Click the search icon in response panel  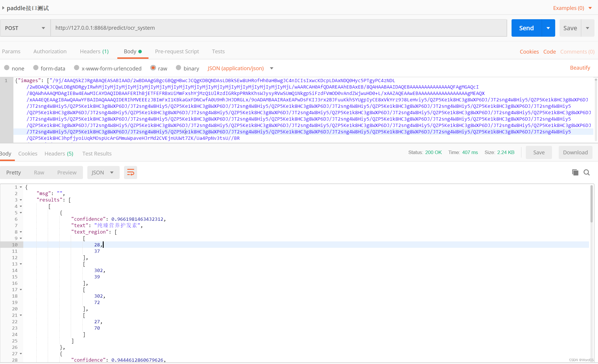pos(587,173)
